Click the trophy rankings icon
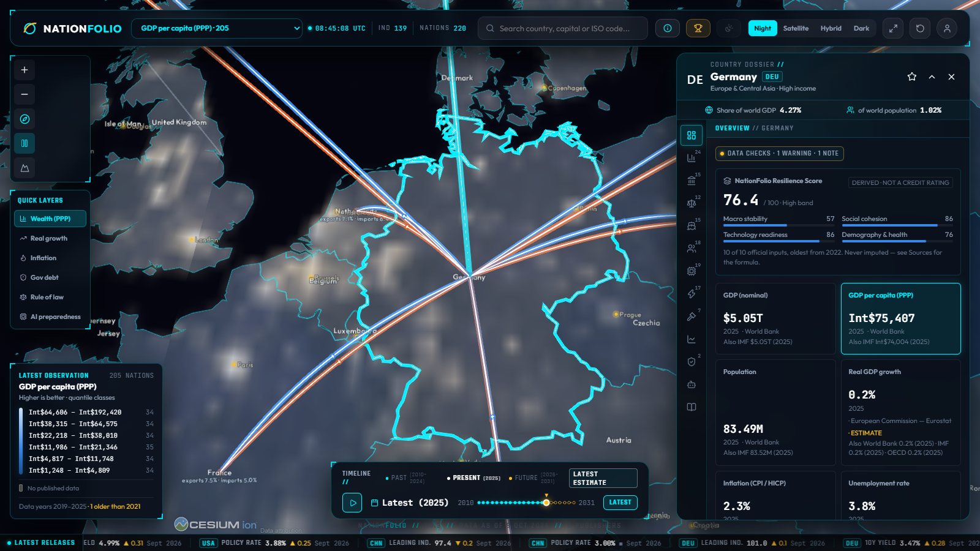 pyautogui.click(x=698, y=28)
